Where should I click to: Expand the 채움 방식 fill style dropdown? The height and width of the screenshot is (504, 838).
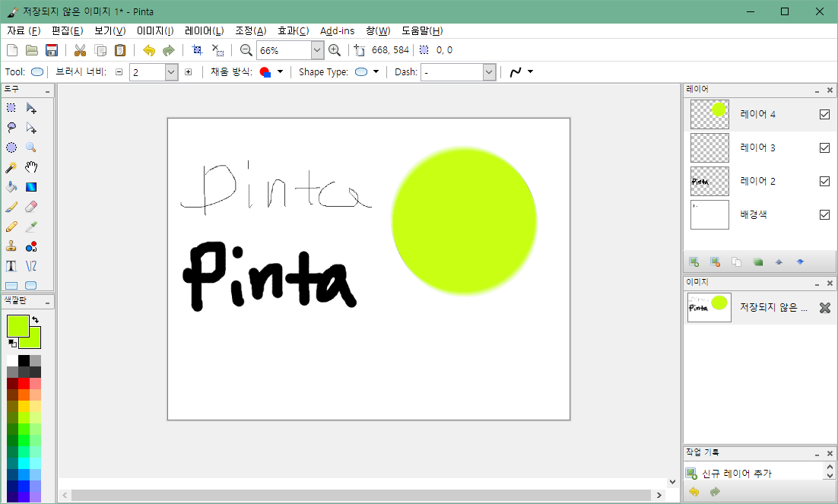click(x=280, y=71)
